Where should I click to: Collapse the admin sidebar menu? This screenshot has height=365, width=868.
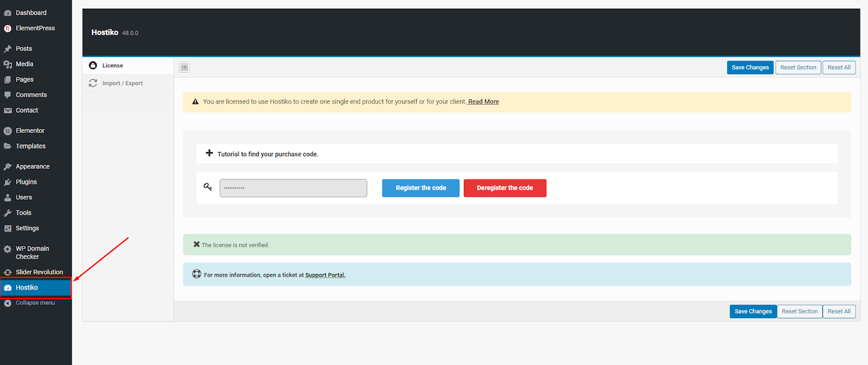pyautogui.click(x=35, y=303)
